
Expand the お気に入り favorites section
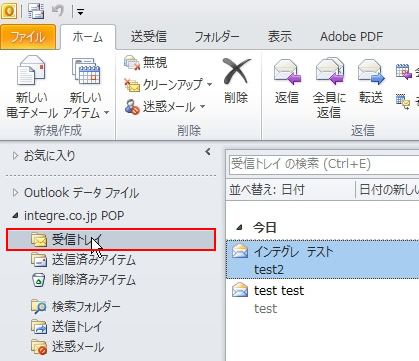pos(15,156)
